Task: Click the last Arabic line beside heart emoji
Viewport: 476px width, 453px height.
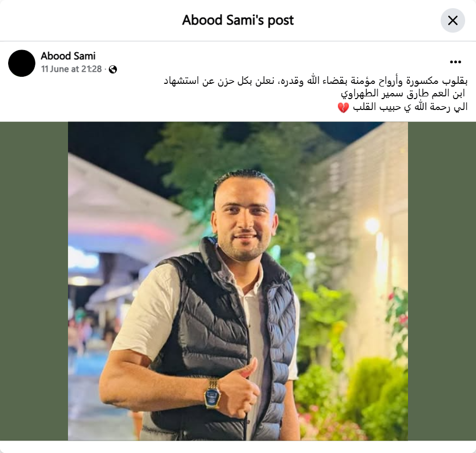Action: coord(410,107)
